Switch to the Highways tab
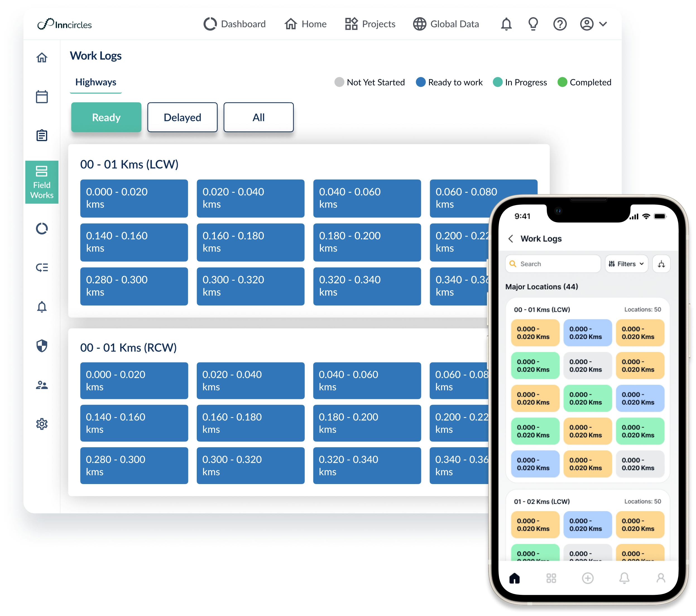 95,82
